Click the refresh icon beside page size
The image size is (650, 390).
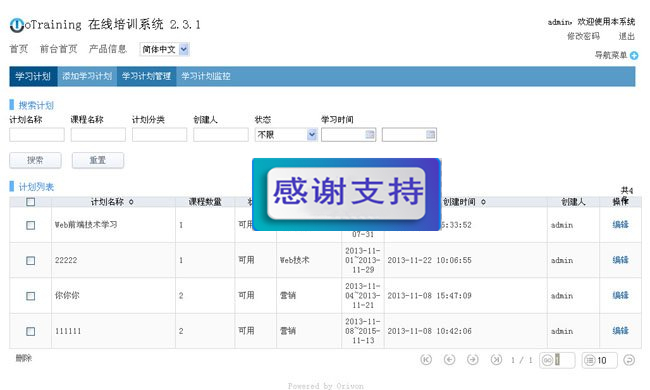pyautogui.click(x=629, y=360)
